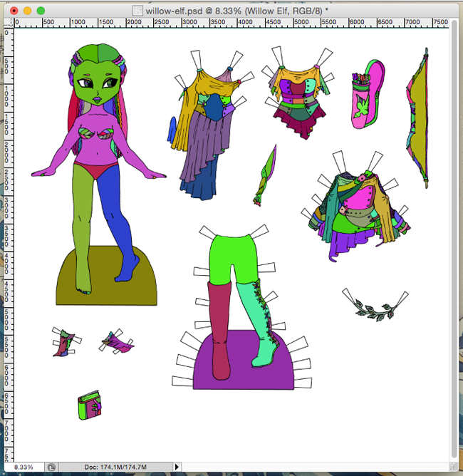Screen dimensions: 463x476
Task: Close the willow-elf.psd window
Action: (x=14, y=11)
